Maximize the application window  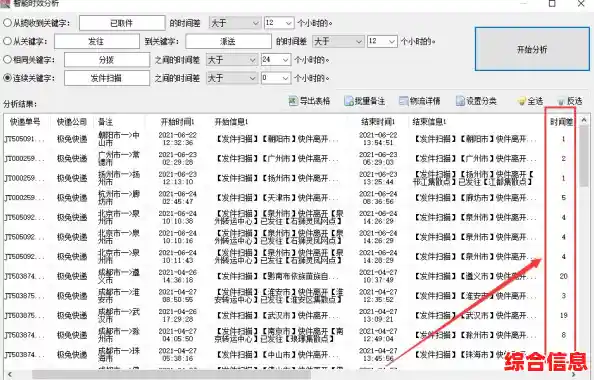552,4
